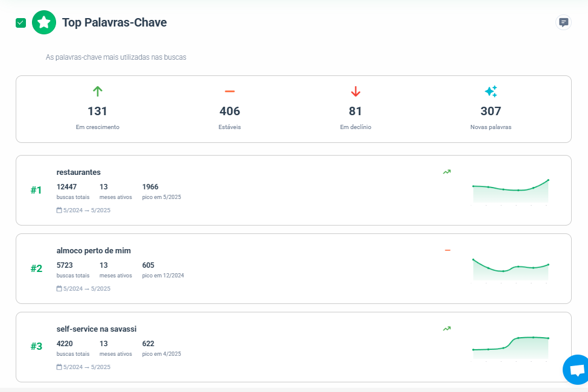Click the self-service na savassi sparkline chart
588x392 pixels.
pos(510,347)
